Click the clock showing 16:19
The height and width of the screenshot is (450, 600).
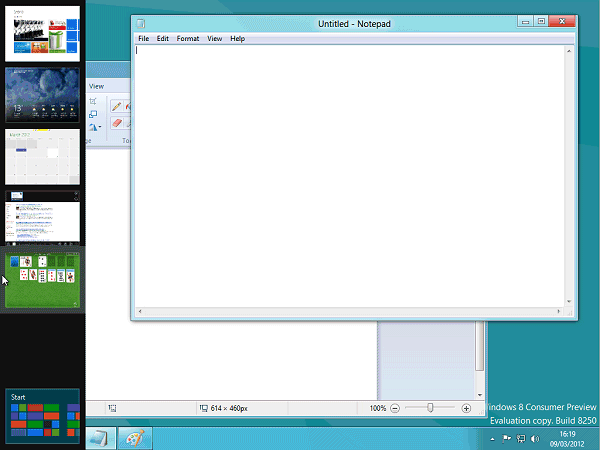(567, 434)
